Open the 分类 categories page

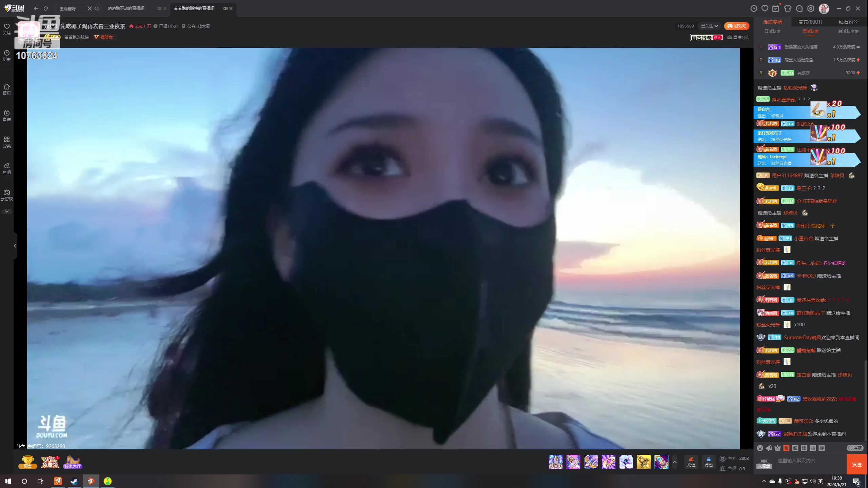pyautogui.click(x=6, y=142)
